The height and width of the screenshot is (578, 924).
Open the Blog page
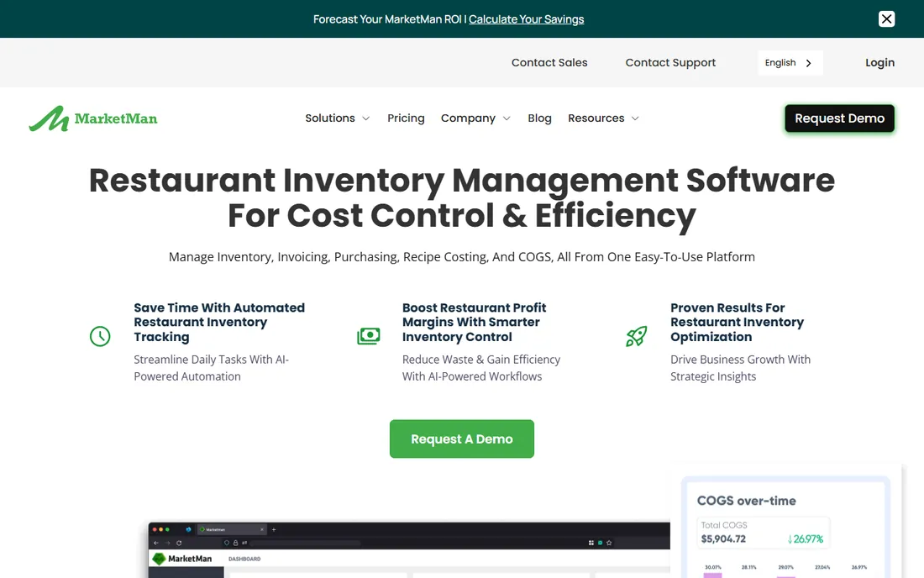pos(539,118)
